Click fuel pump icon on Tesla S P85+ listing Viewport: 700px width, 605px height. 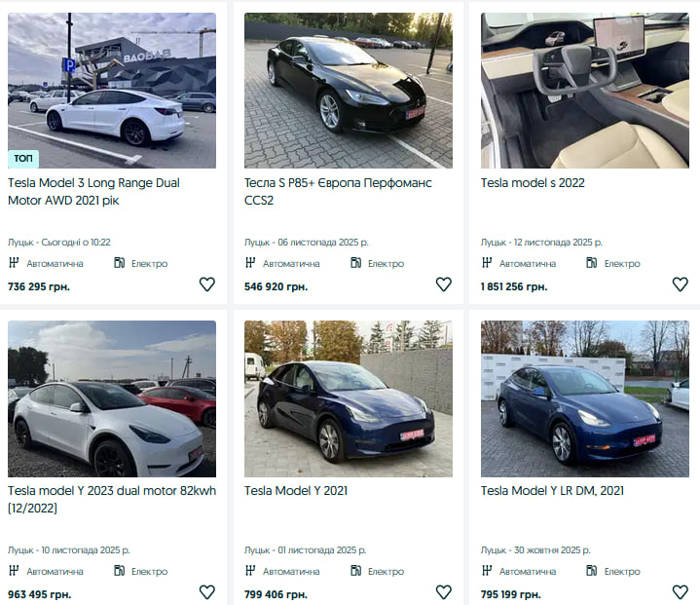[356, 263]
